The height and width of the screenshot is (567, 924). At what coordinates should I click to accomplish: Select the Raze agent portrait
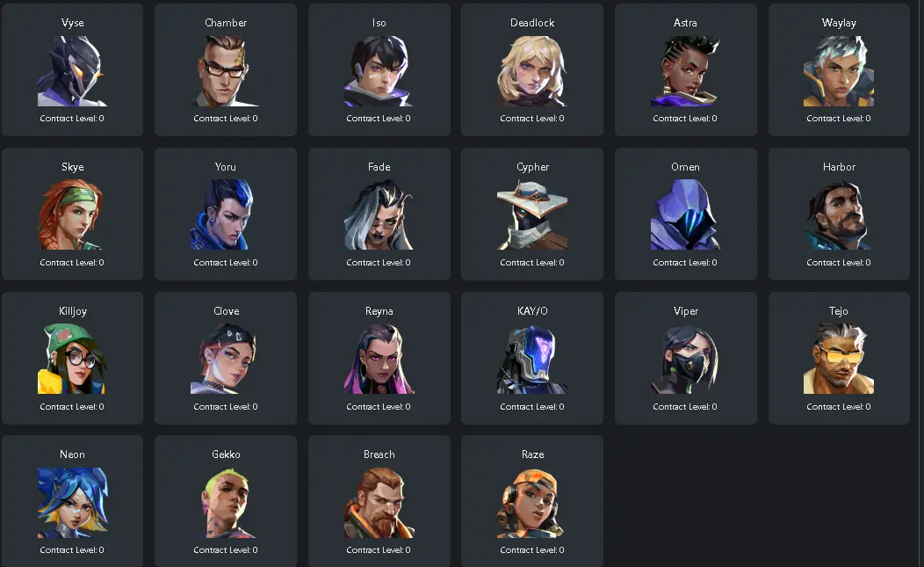coord(532,503)
